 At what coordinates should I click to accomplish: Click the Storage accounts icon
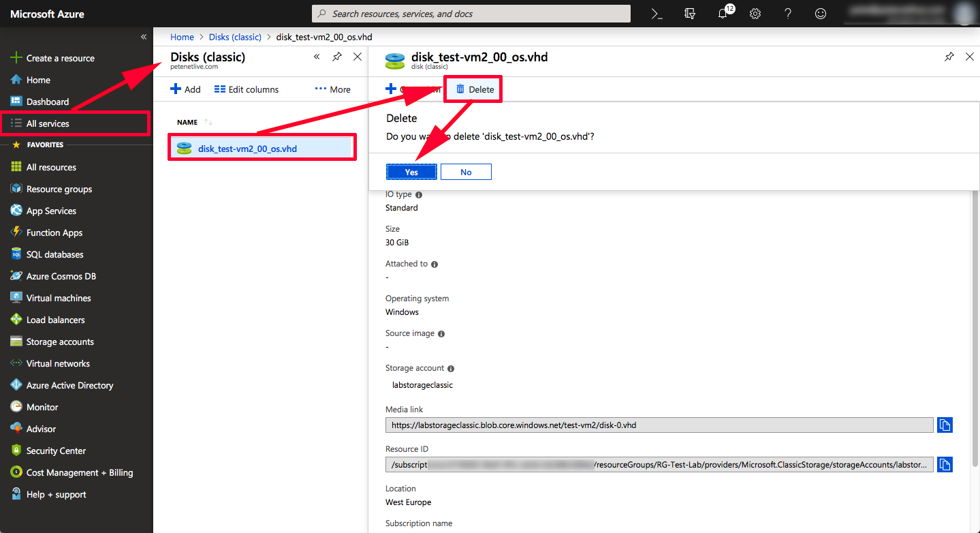pyautogui.click(x=16, y=341)
